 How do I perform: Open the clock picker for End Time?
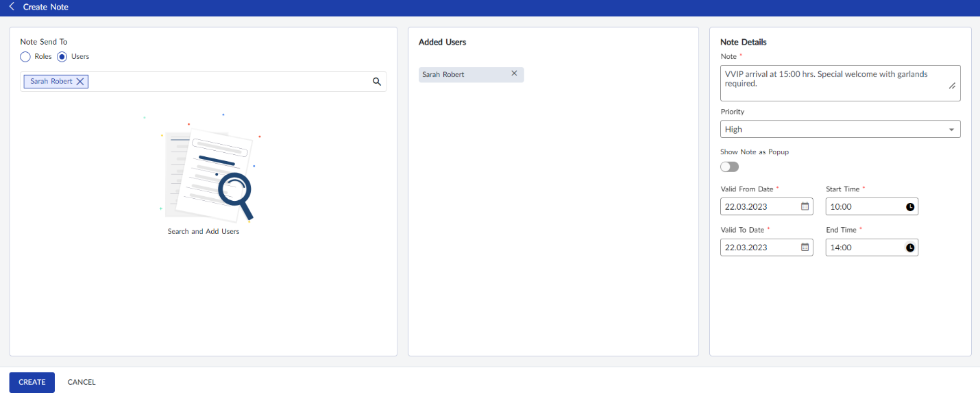click(910, 247)
